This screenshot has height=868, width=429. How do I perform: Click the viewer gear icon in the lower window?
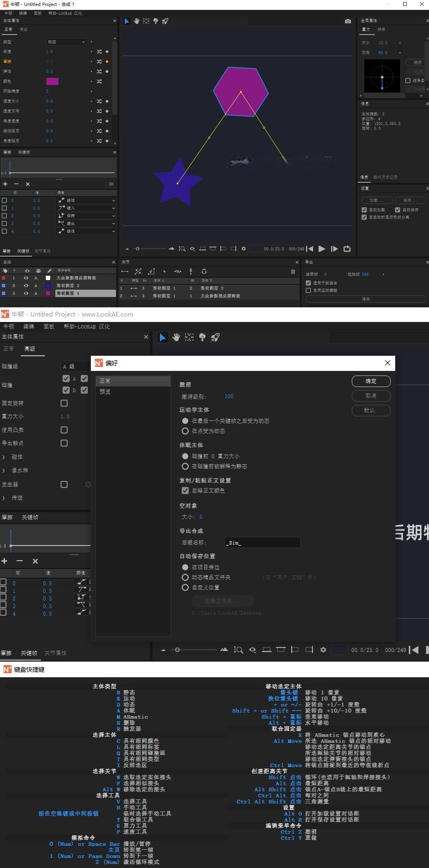(323, 650)
